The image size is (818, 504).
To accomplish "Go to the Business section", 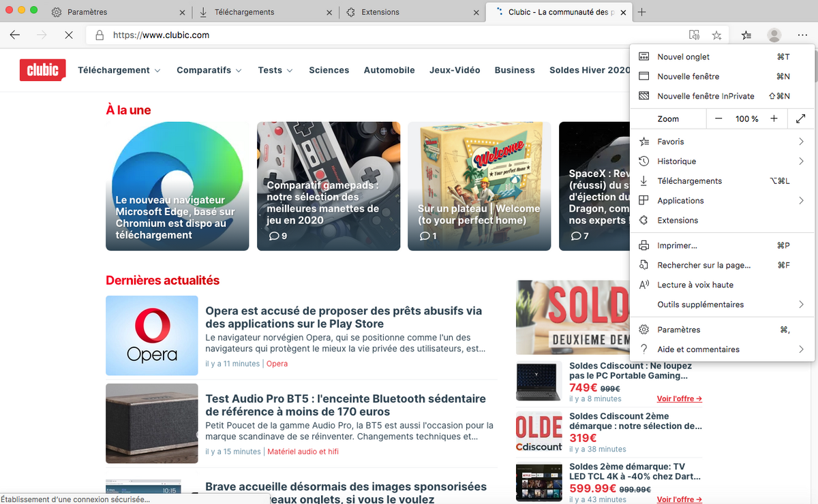I will tap(515, 70).
